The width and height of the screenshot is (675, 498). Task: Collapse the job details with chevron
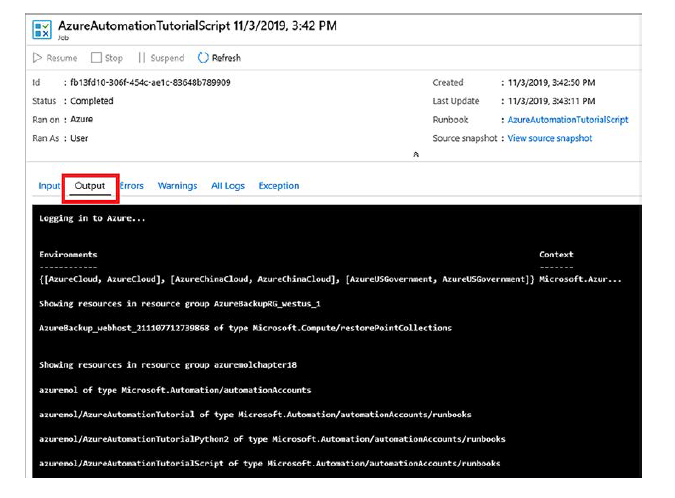click(416, 155)
